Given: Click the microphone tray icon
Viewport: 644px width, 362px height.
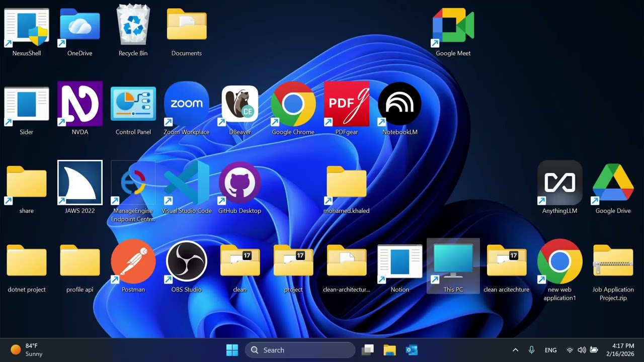Looking at the screenshot, I should 531,350.
